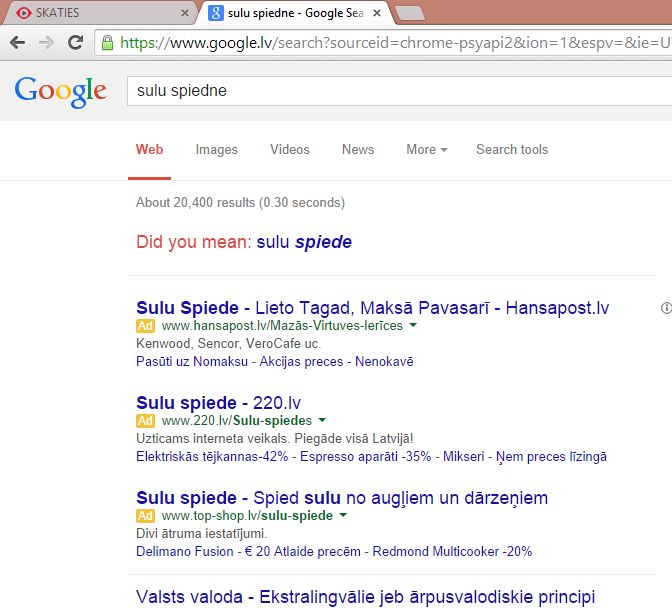The width and height of the screenshot is (672, 608).
Task: Open Search tools
Action: 512,150
